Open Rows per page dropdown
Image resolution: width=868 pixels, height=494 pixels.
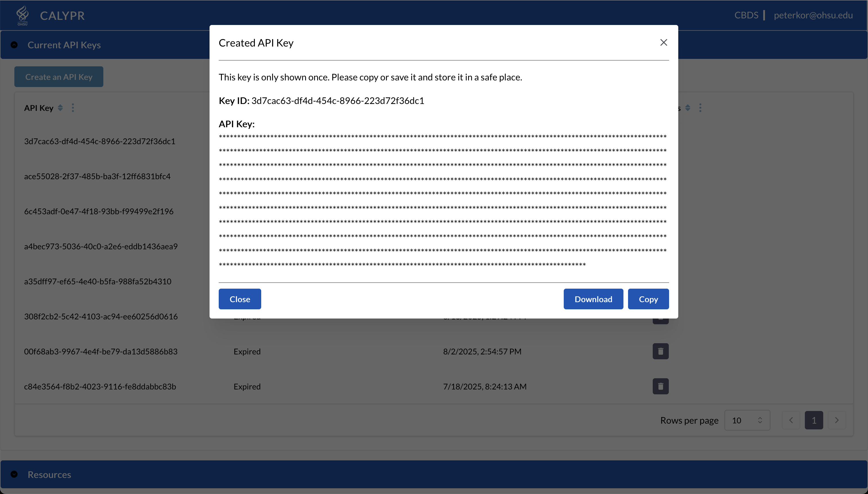[747, 420]
